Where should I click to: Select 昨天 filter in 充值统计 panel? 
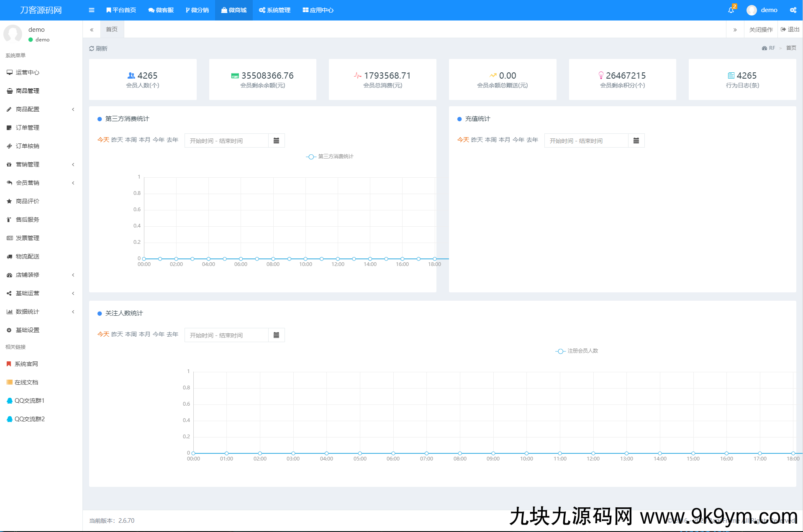click(x=477, y=140)
